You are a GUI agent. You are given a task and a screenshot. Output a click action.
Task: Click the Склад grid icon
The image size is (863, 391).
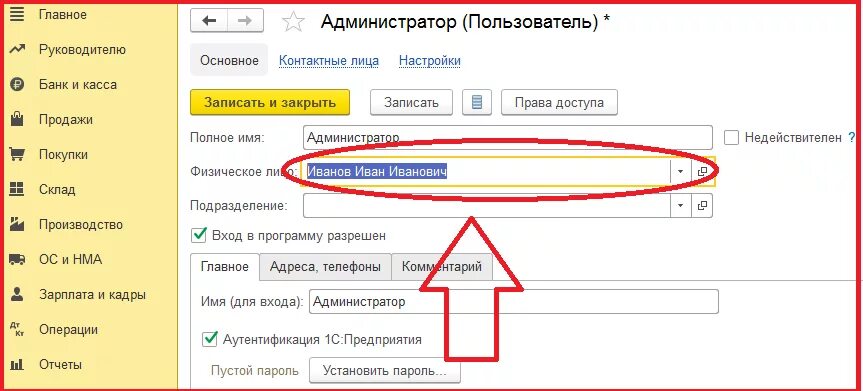pos(18,189)
